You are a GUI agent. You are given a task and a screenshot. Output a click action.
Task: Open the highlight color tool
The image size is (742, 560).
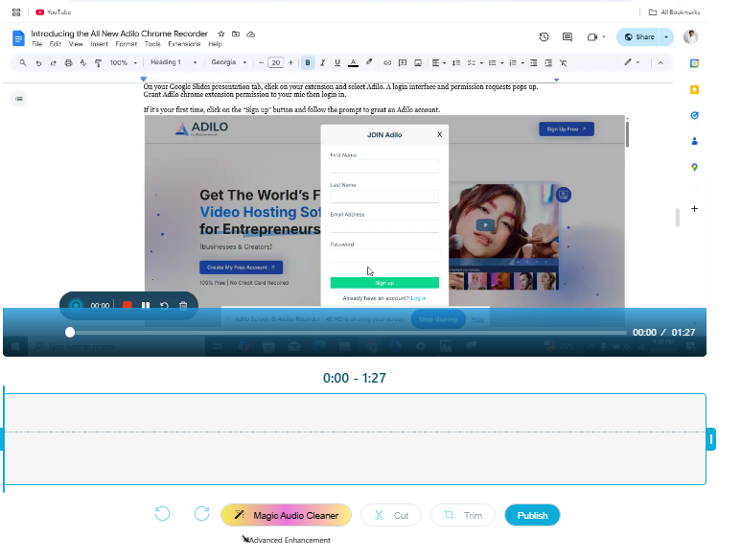tap(369, 62)
